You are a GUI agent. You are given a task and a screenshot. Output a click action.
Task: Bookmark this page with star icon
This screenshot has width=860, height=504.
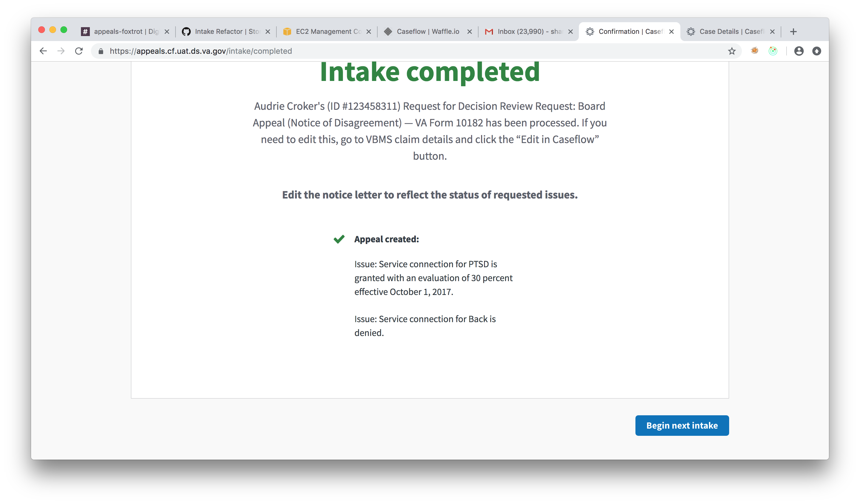point(732,51)
